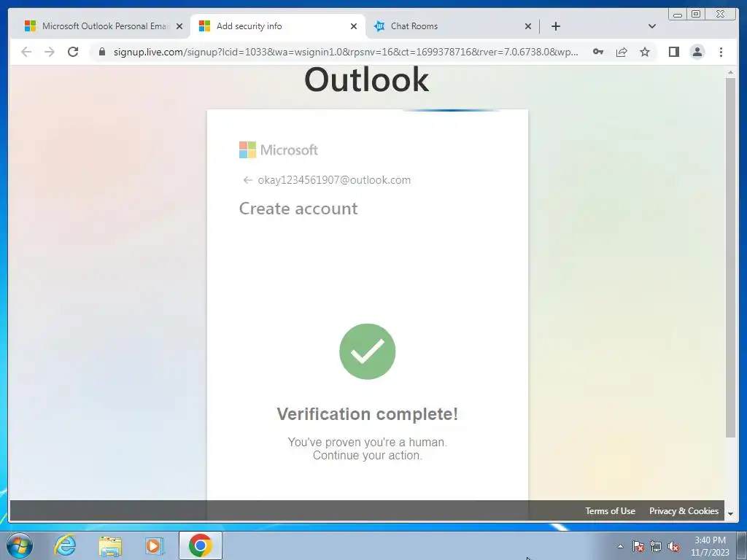747x560 pixels.
Task: Open the Privacy & Cookies link
Action: [x=684, y=511]
